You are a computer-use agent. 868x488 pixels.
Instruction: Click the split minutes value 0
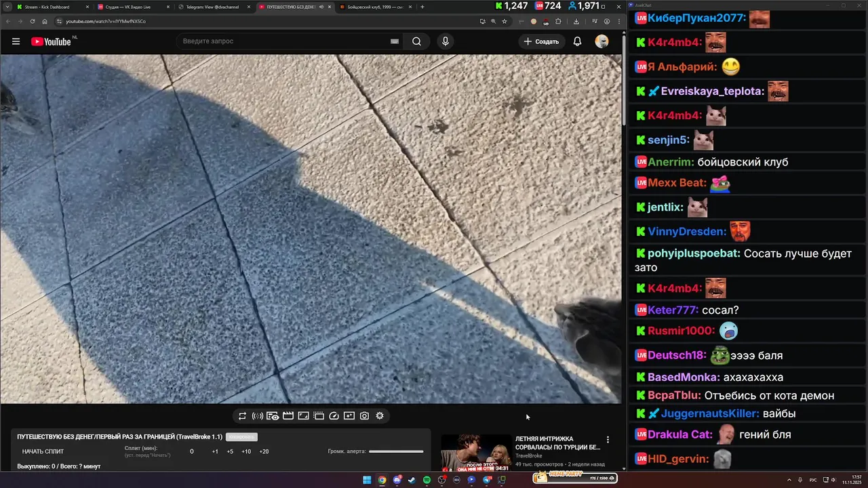tap(192, 451)
